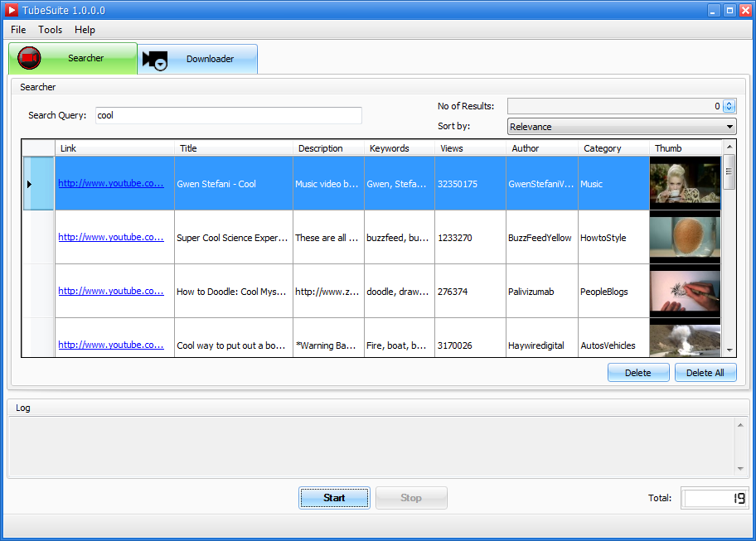Open the How to Doodle YouTube link
This screenshot has width=756, height=541.
111,292
